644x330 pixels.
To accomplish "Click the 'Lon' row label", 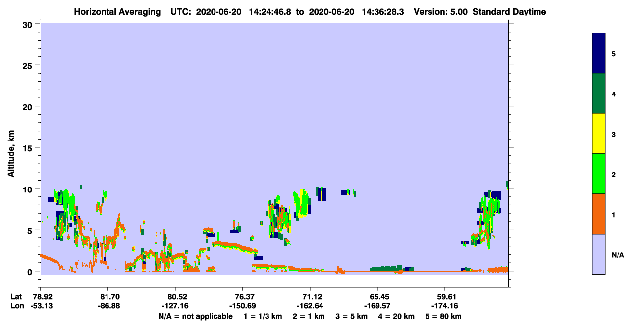I will coord(16,306).
